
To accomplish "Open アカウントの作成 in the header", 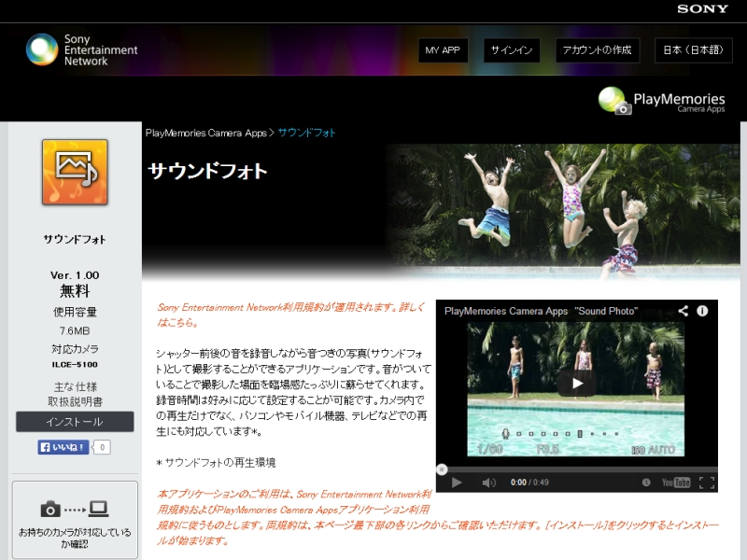I will (x=597, y=50).
